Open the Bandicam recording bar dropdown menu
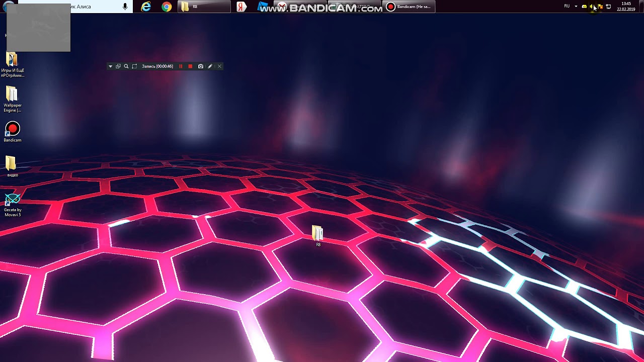Screen dimensions: 644x362 click(x=110, y=66)
